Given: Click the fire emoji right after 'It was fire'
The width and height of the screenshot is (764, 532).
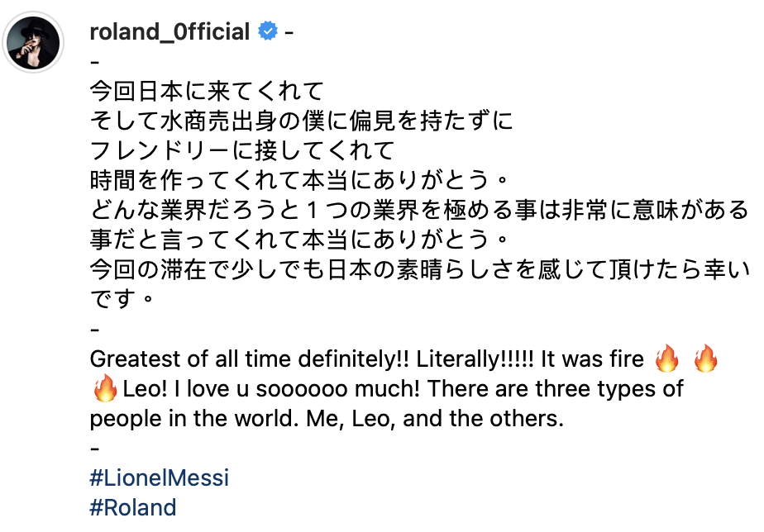Looking at the screenshot, I should tap(666, 359).
